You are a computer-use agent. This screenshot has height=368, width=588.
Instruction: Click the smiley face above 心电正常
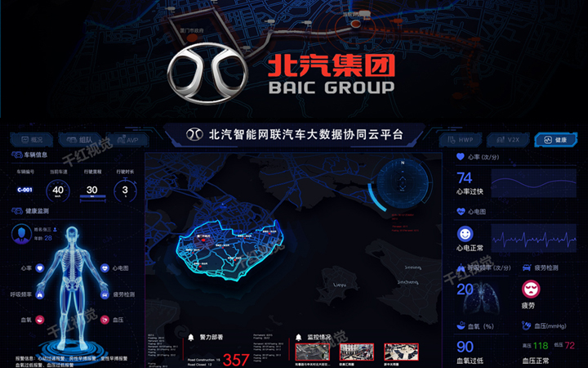click(465, 235)
